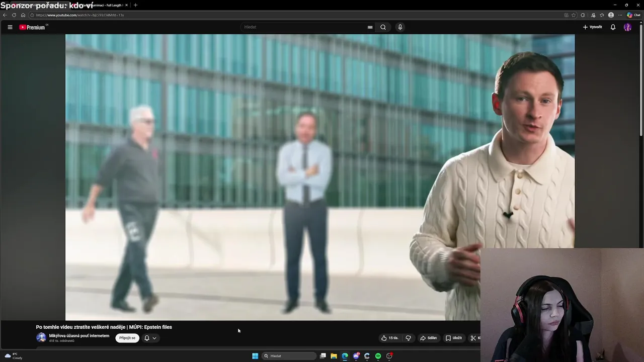Click the Sdílet share button

tap(429, 338)
